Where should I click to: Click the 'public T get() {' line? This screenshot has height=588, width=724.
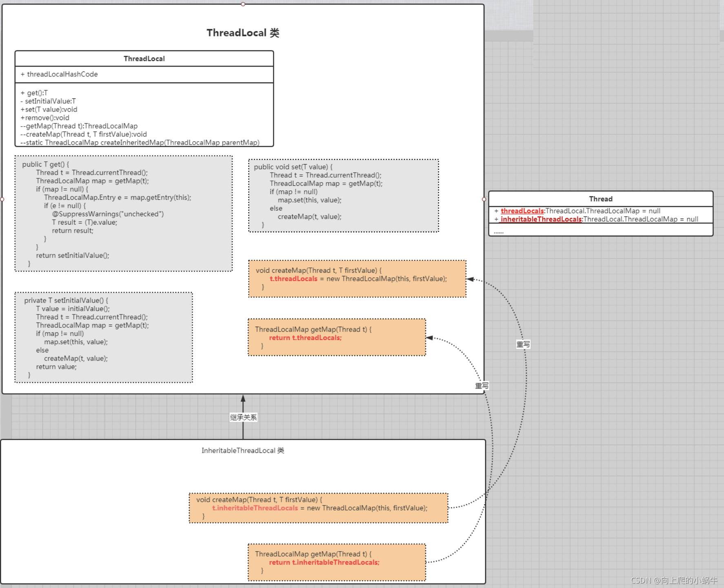46,164
